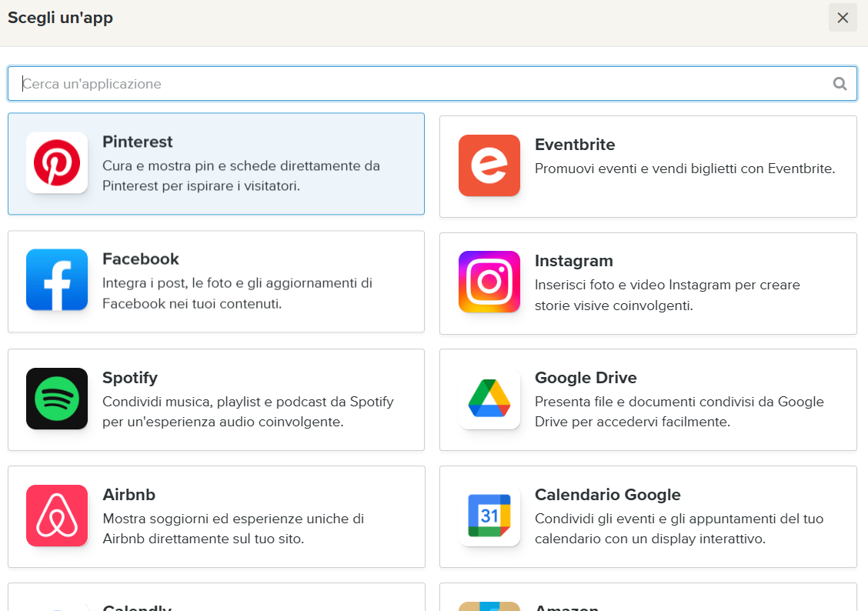The image size is (868, 611).
Task: Click the Google Drive logo icon
Action: [x=489, y=399]
